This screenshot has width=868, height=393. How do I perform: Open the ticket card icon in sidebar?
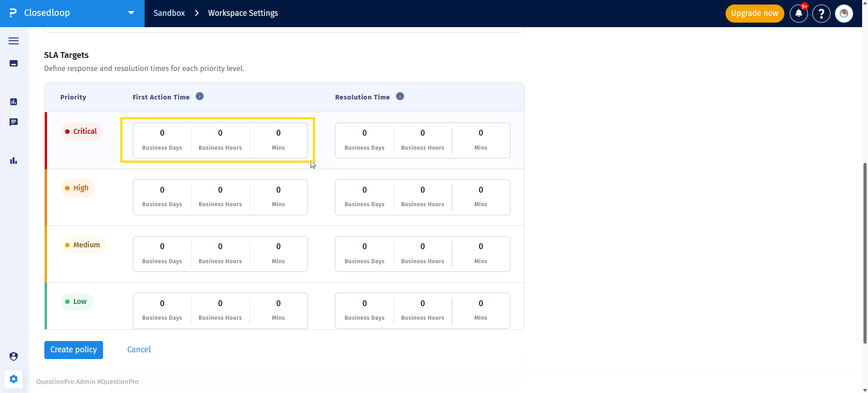click(14, 63)
